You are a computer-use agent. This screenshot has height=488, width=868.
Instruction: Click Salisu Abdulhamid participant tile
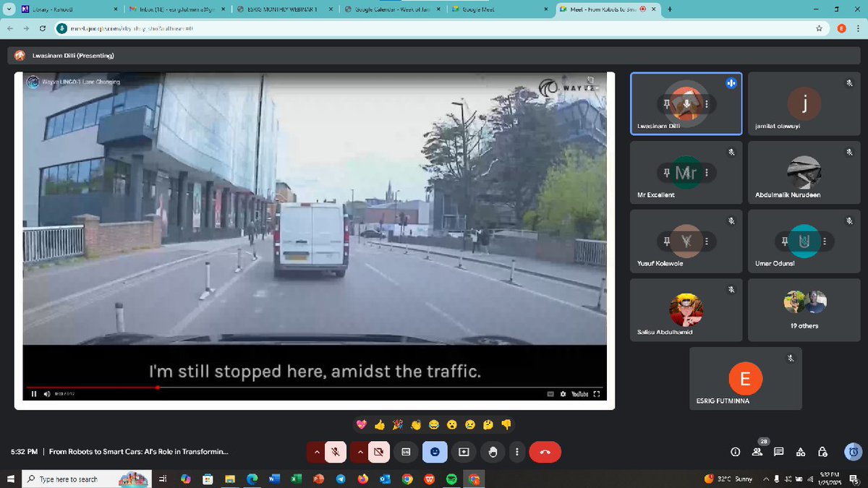tap(686, 309)
